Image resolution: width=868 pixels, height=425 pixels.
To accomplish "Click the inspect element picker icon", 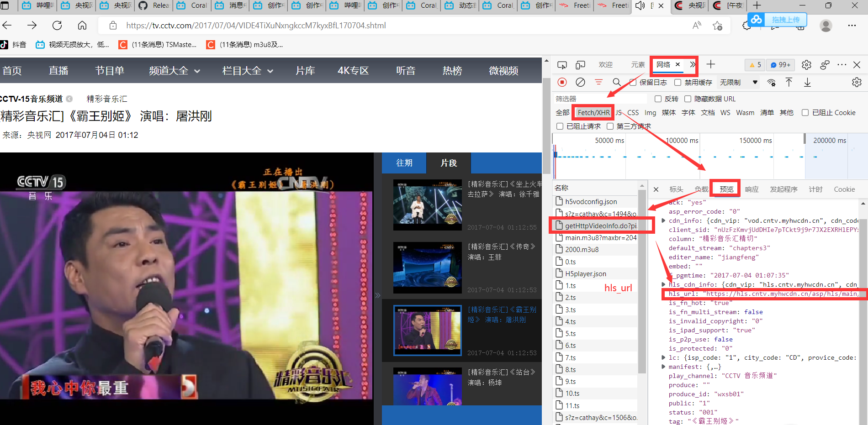I will tap(562, 65).
